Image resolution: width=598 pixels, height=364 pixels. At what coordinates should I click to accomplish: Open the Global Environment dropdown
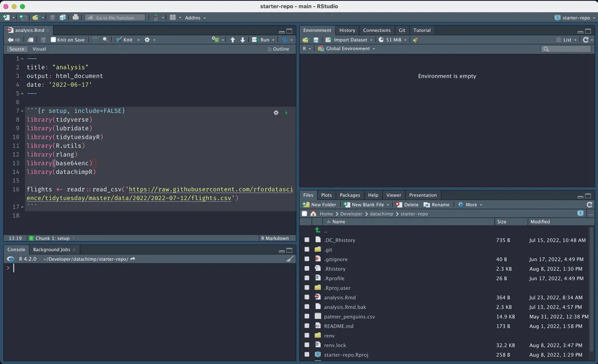coord(346,49)
